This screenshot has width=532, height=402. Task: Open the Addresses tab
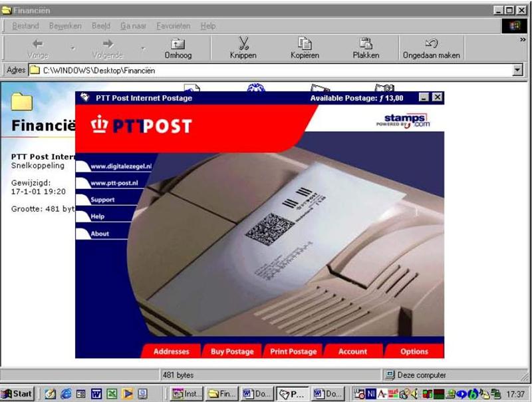[x=172, y=351]
